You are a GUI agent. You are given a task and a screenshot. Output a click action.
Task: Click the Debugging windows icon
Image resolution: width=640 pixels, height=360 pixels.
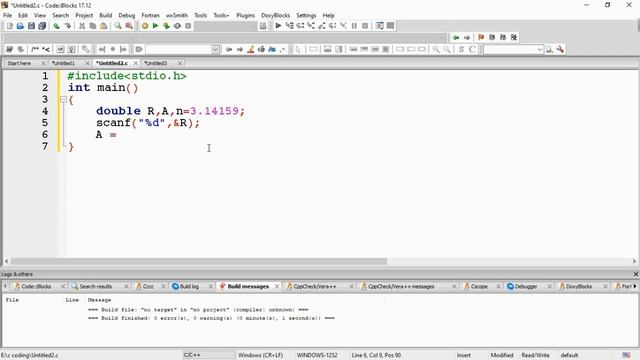[380, 26]
